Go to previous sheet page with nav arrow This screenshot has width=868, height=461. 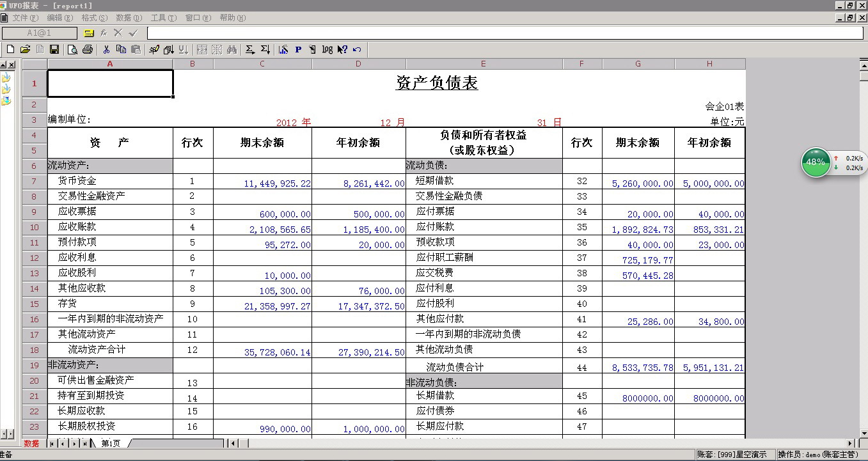coord(61,443)
